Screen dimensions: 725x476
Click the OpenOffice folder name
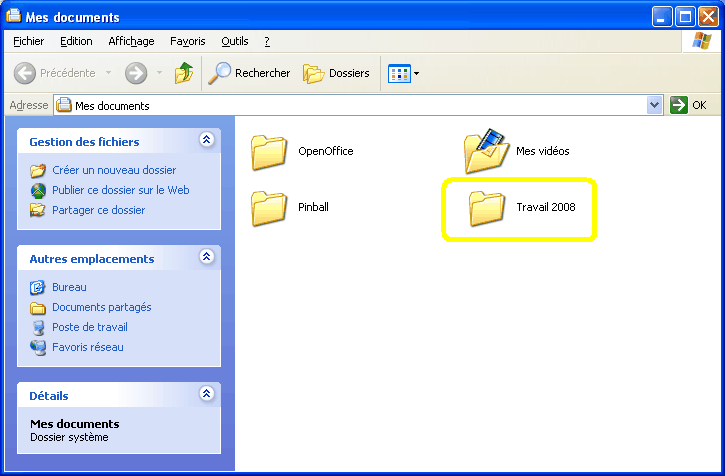pyautogui.click(x=326, y=151)
